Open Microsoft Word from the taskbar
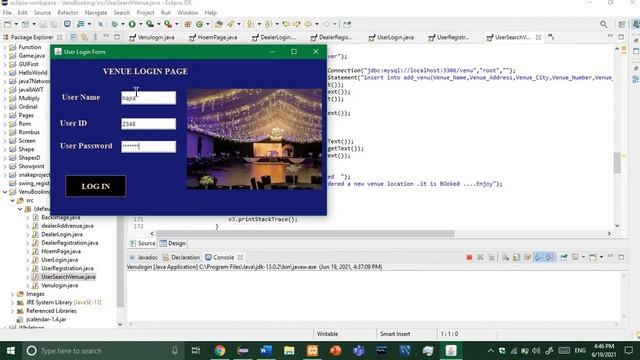This screenshot has width=640, height=360. tap(266, 351)
